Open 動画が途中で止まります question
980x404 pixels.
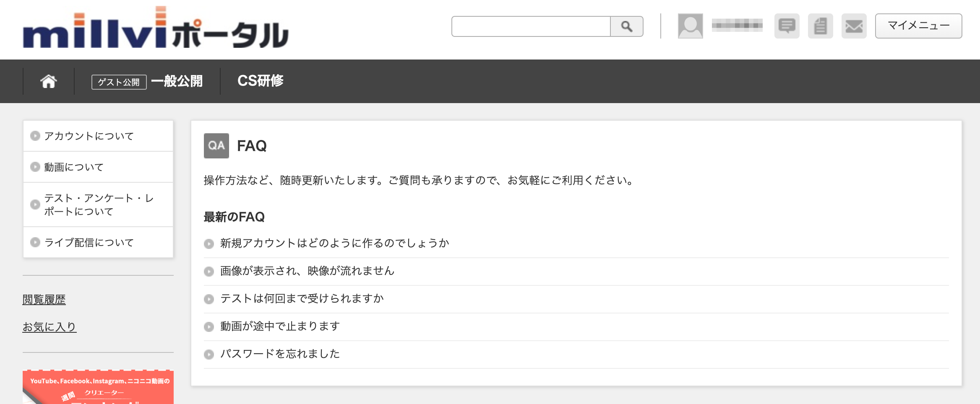click(x=280, y=326)
